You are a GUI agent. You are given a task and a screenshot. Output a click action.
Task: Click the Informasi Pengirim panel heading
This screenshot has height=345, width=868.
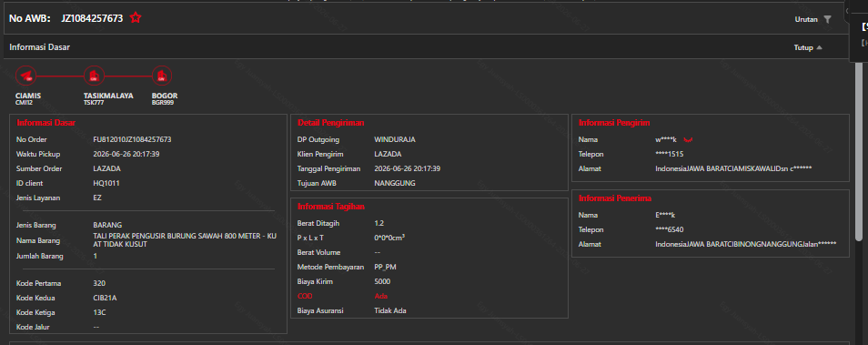614,122
